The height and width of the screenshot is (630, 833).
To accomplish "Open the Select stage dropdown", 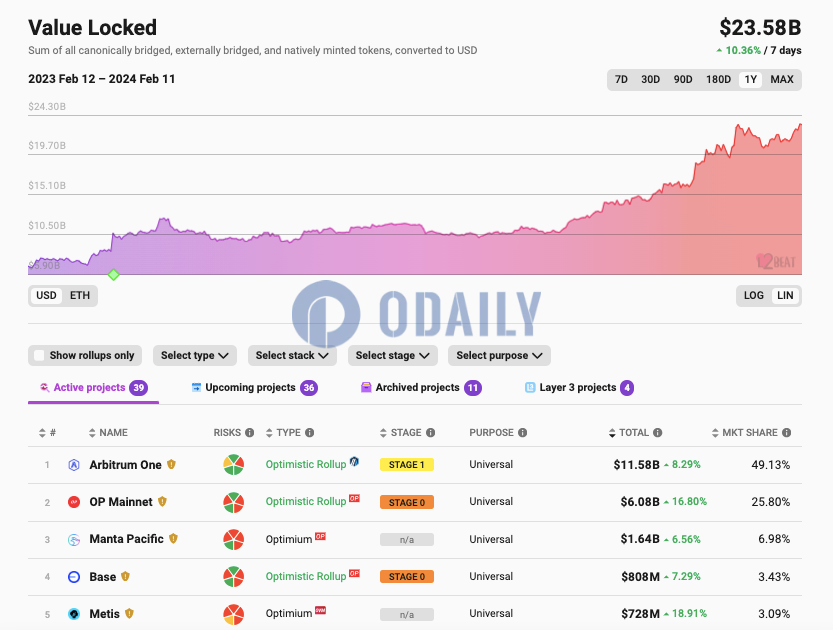I will (393, 355).
